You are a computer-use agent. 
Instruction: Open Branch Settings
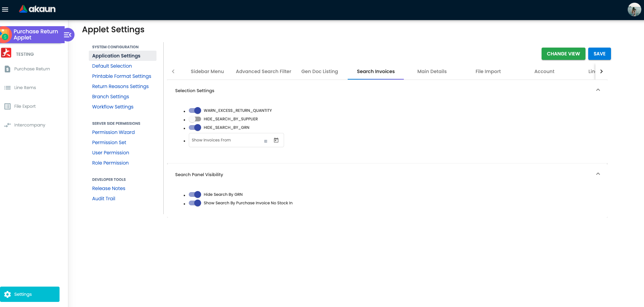click(x=111, y=97)
